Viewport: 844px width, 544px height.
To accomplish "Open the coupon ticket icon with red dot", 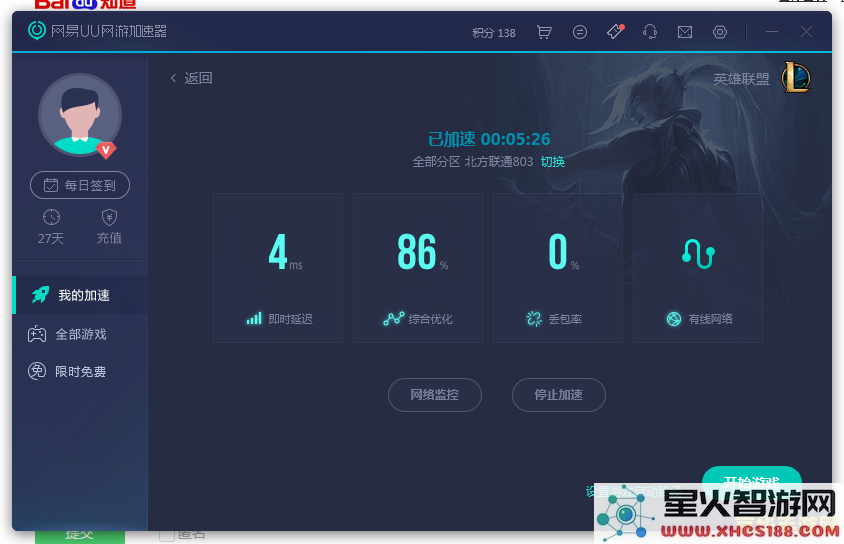I will coord(615,32).
